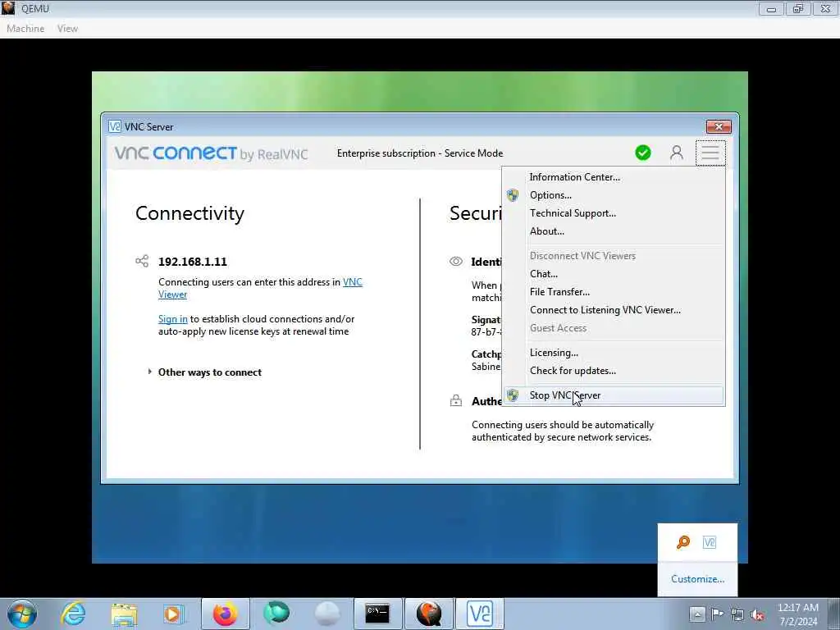
Task: Click the padlock icon beside Authentication
Action: [456, 400]
